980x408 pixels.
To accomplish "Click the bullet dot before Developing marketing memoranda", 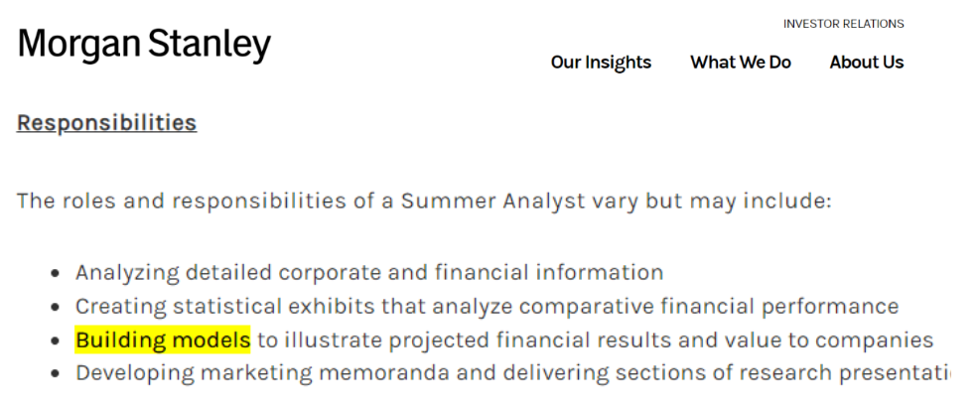I will (57, 374).
